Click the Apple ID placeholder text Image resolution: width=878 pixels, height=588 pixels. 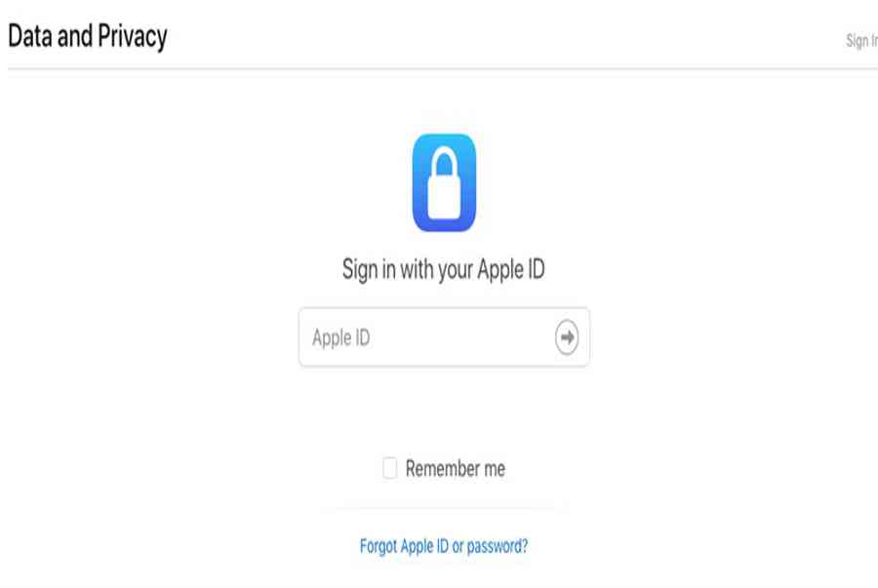pos(341,338)
